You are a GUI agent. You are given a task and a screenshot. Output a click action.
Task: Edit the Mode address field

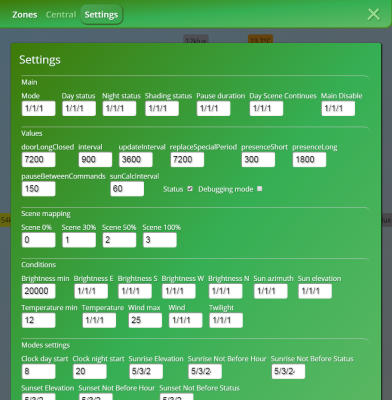[38, 109]
